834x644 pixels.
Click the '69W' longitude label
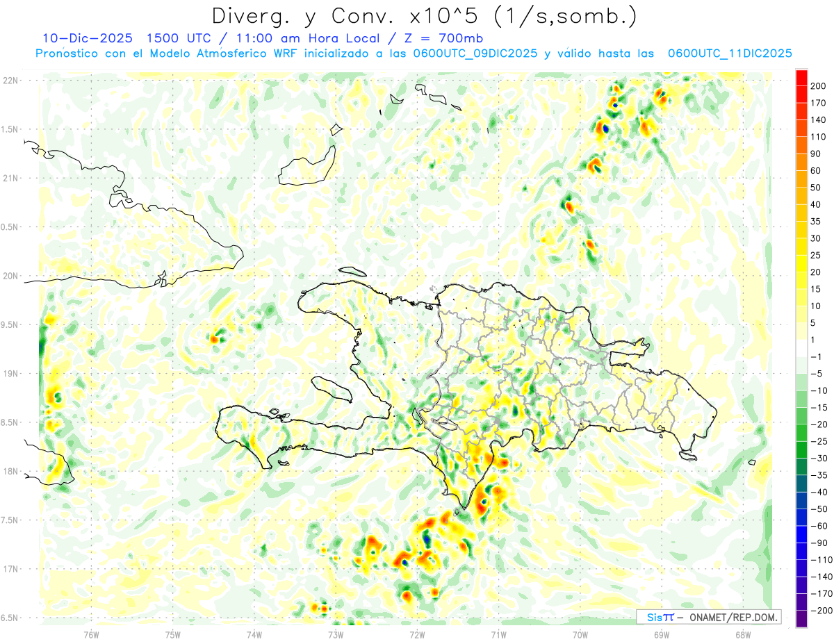662,634
